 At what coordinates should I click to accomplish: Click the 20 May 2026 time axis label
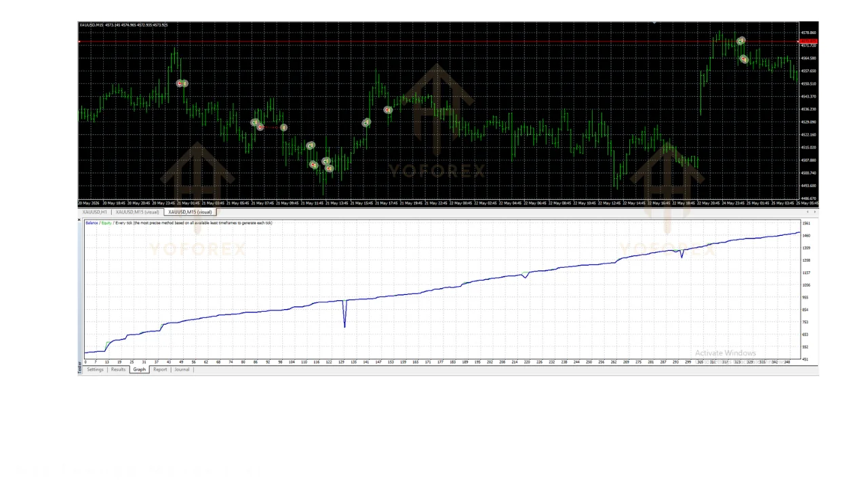tap(88, 203)
